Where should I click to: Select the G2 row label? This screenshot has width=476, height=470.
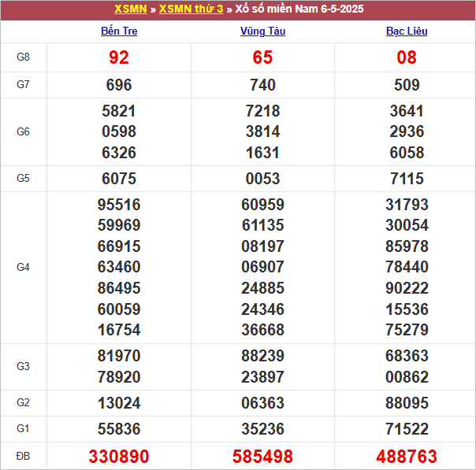[23, 402]
